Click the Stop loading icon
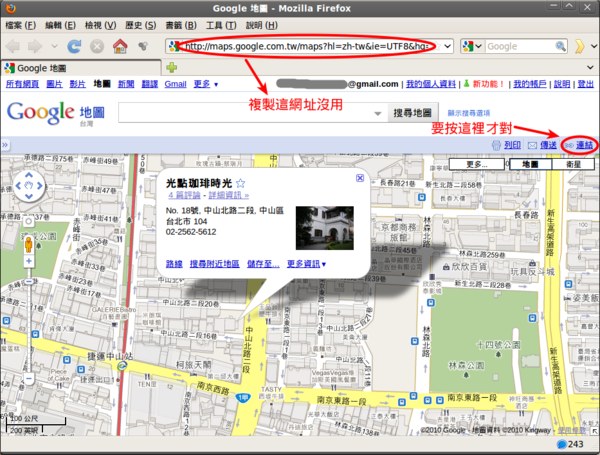Screen dimensions: 600x455 (x=97, y=46)
